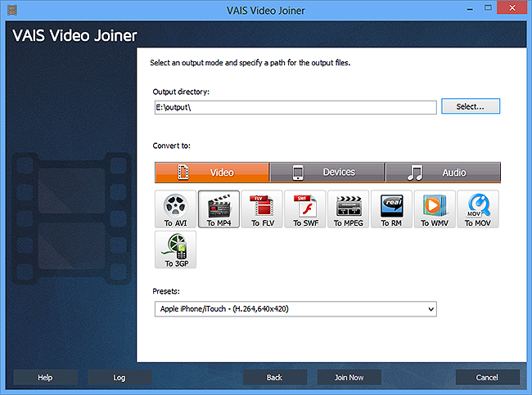Click Select... to browse output folder
The image size is (532, 395).
471,106
